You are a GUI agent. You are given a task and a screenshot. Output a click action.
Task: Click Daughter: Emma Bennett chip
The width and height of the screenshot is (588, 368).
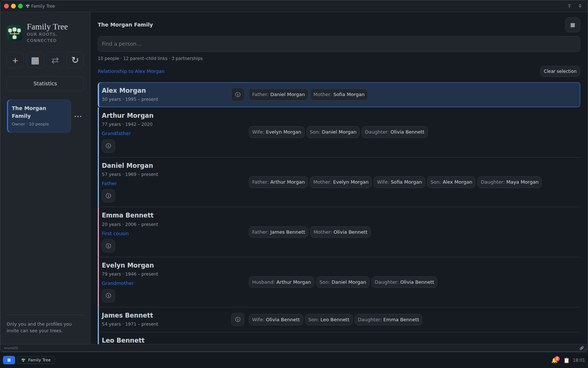[388, 320]
